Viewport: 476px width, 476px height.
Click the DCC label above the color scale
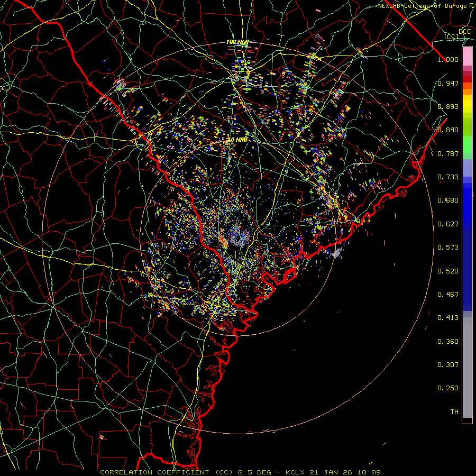point(464,32)
